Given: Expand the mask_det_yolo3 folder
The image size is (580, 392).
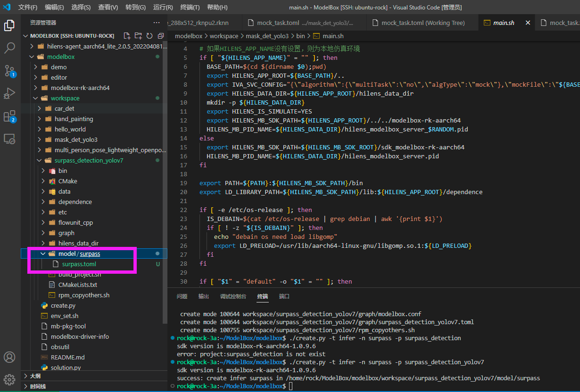Looking at the screenshot, I should click(x=76, y=139).
